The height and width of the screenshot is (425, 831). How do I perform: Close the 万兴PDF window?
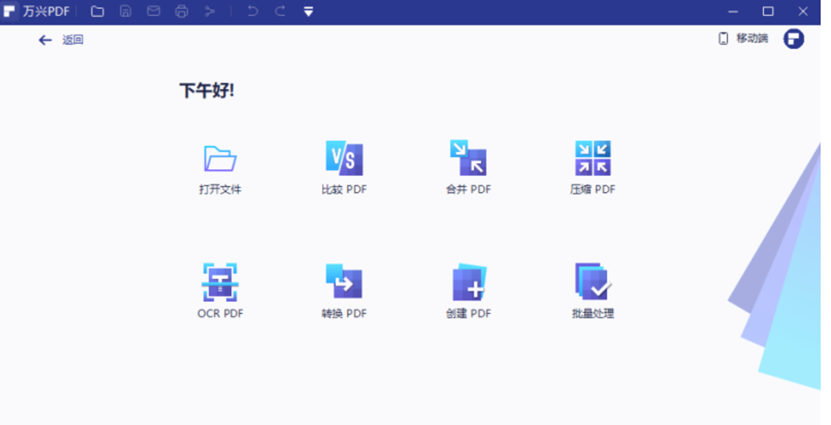coord(803,11)
